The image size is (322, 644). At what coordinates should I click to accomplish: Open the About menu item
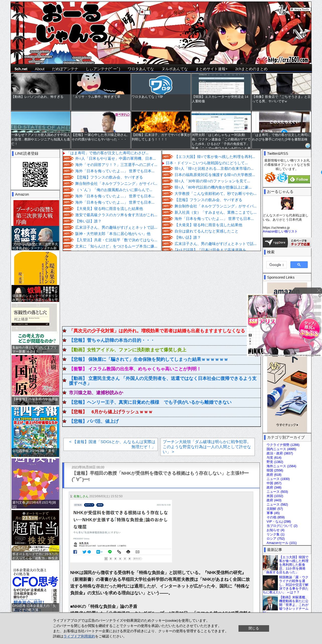tap(40, 69)
